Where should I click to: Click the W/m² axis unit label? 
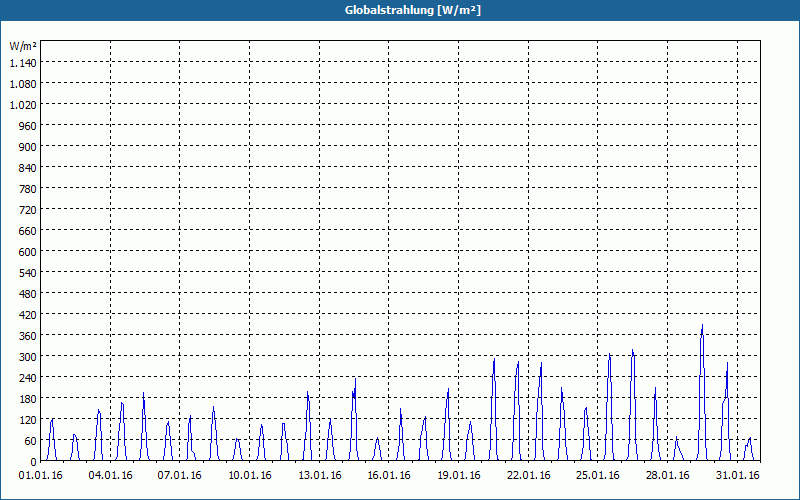[x=23, y=46]
